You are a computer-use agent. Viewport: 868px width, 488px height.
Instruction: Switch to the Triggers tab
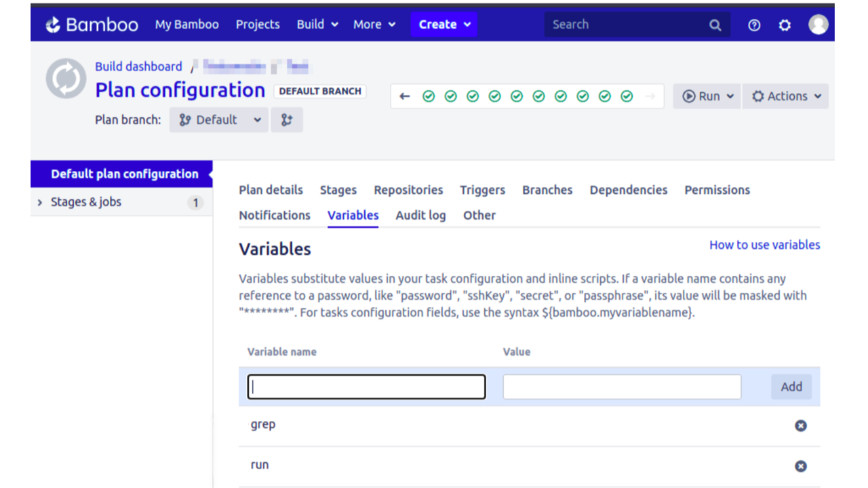[x=482, y=190]
